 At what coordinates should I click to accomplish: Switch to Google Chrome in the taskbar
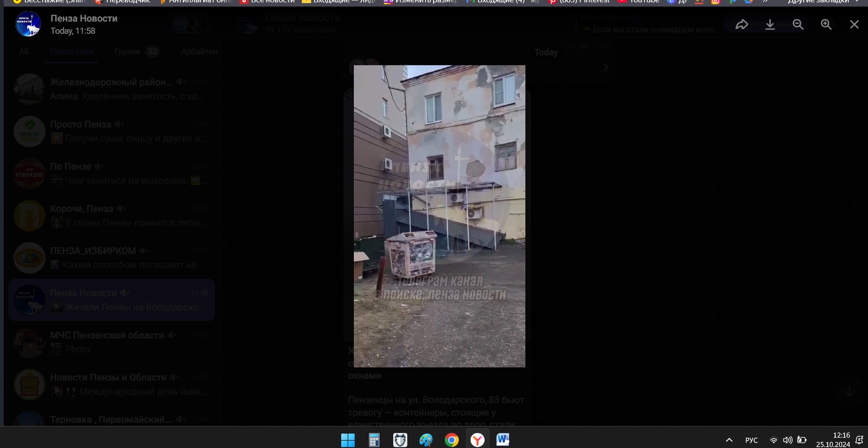[451, 440]
